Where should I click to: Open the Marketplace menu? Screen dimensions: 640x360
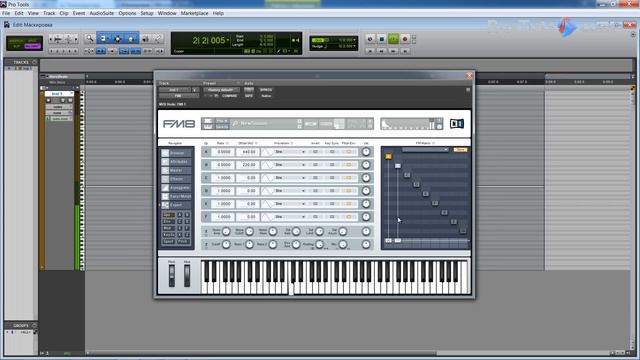(x=194, y=13)
